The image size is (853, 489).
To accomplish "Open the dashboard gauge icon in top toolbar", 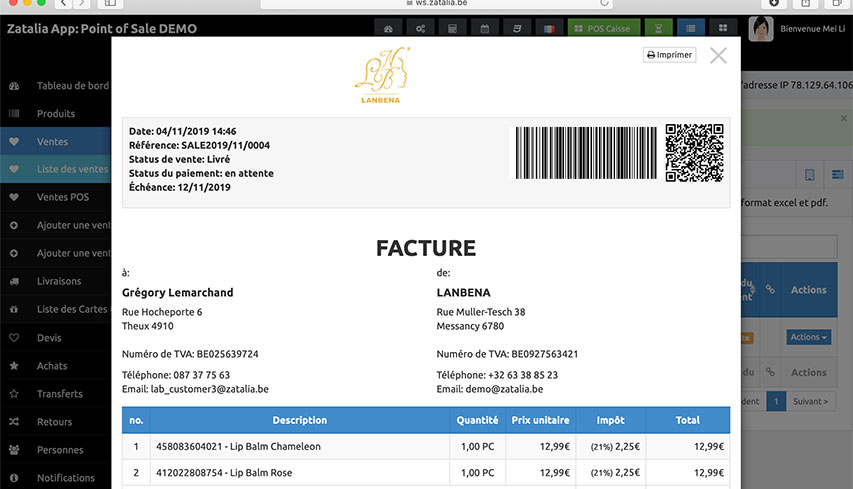I will pyautogui.click(x=388, y=28).
